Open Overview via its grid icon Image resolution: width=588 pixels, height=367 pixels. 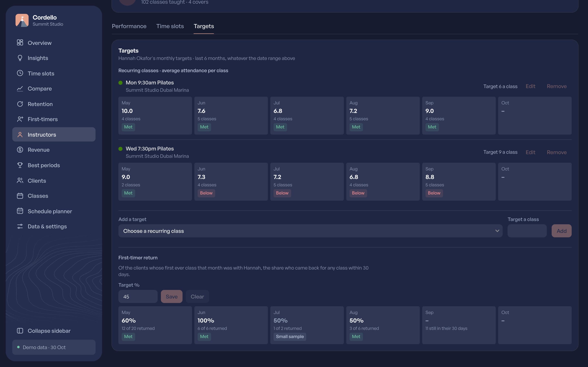[20, 43]
